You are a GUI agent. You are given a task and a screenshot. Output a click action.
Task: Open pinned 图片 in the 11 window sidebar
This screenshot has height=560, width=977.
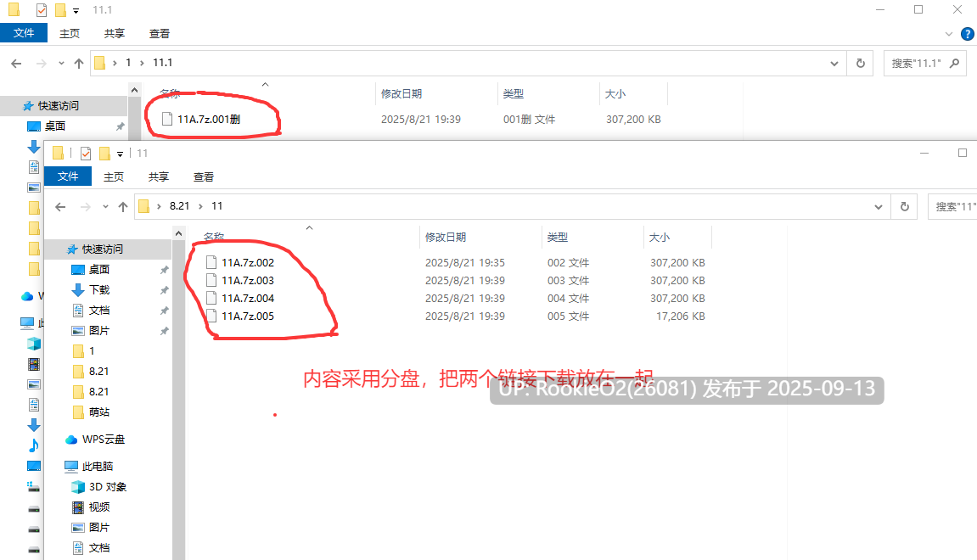click(99, 330)
